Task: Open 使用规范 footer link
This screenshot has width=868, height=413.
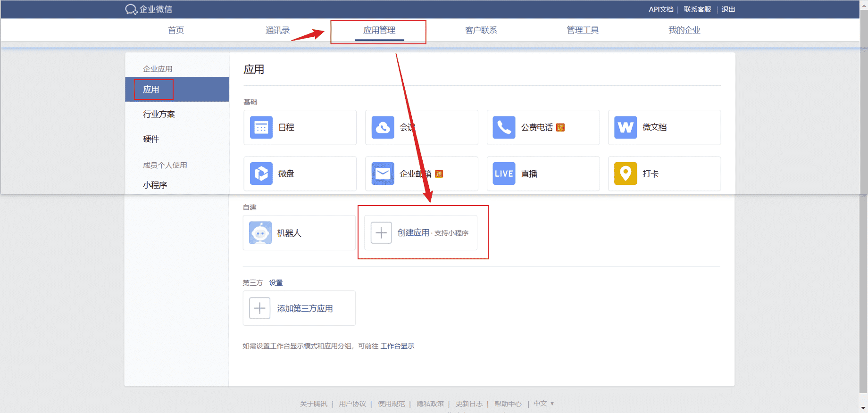Action: click(x=392, y=404)
